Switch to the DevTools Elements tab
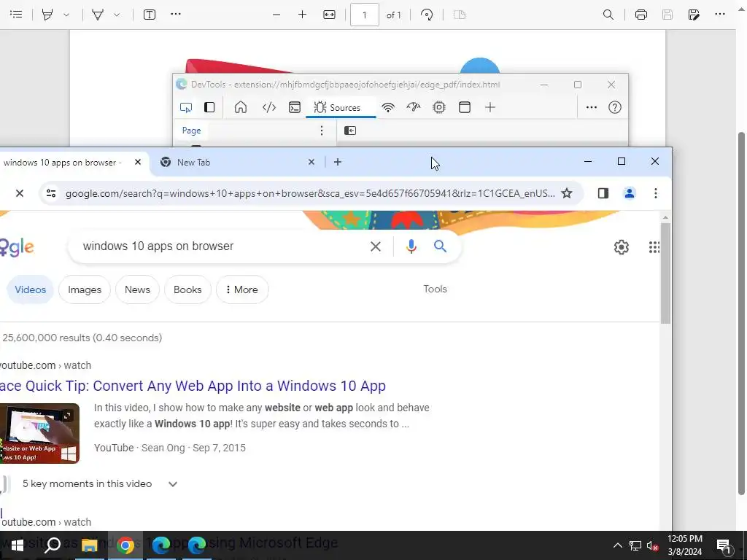Image resolution: width=747 pixels, height=560 pixels. coord(269,108)
